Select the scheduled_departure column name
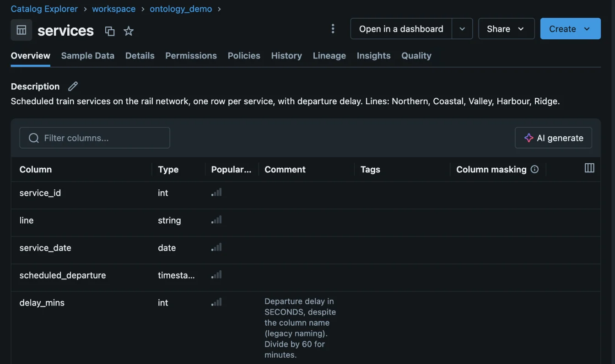The width and height of the screenshot is (615, 364). click(63, 275)
